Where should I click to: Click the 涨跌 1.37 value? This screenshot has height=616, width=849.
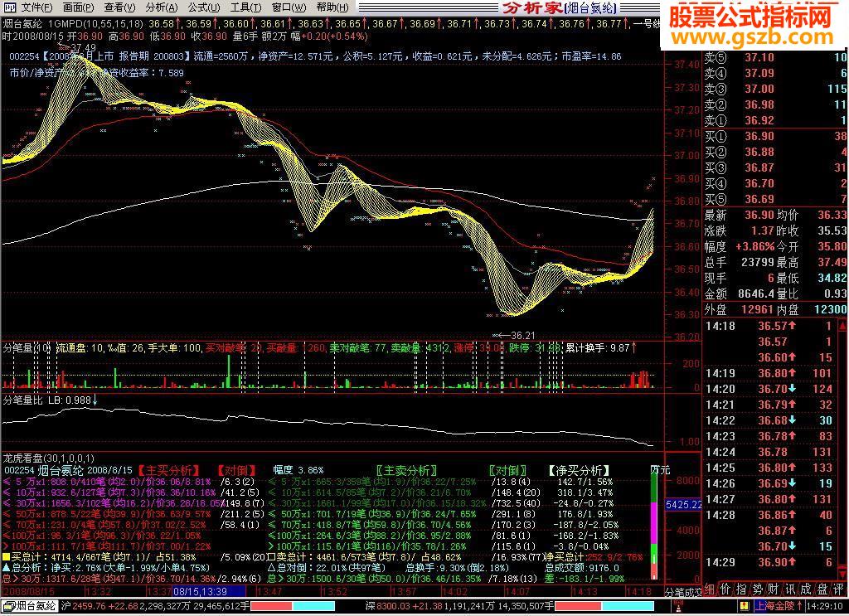click(x=762, y=230)
